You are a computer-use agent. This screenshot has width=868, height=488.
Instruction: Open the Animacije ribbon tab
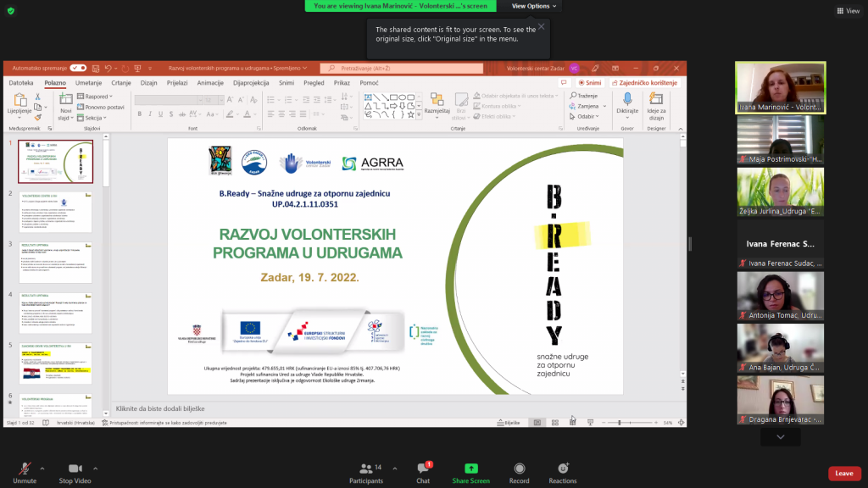click(210, 83)
